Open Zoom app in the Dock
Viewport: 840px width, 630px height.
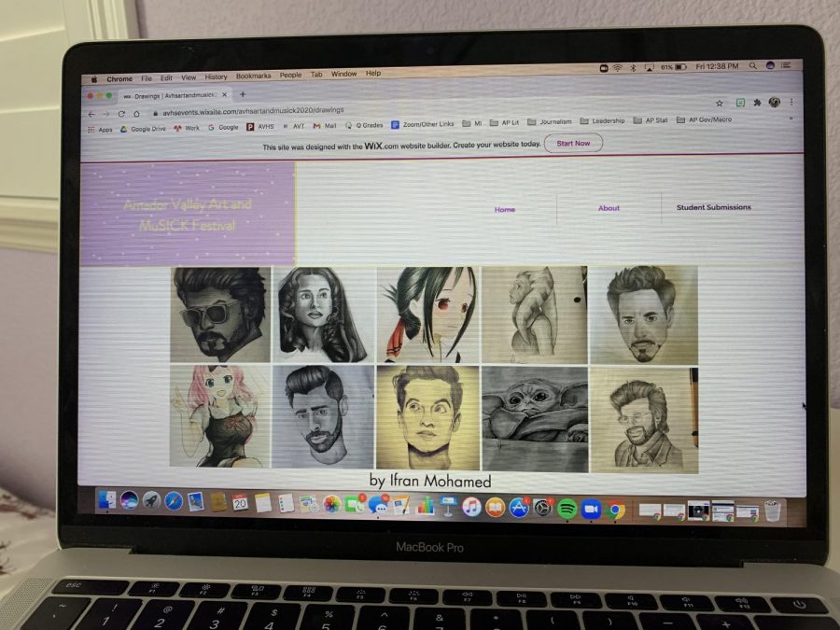tap(591, 510)
